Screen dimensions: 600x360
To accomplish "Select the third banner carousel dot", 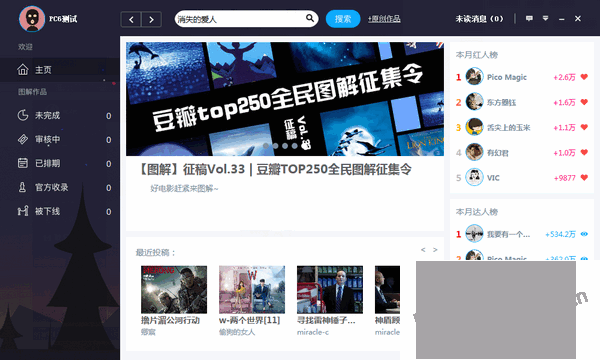I will pyautogui.click(x=285, y=146).
